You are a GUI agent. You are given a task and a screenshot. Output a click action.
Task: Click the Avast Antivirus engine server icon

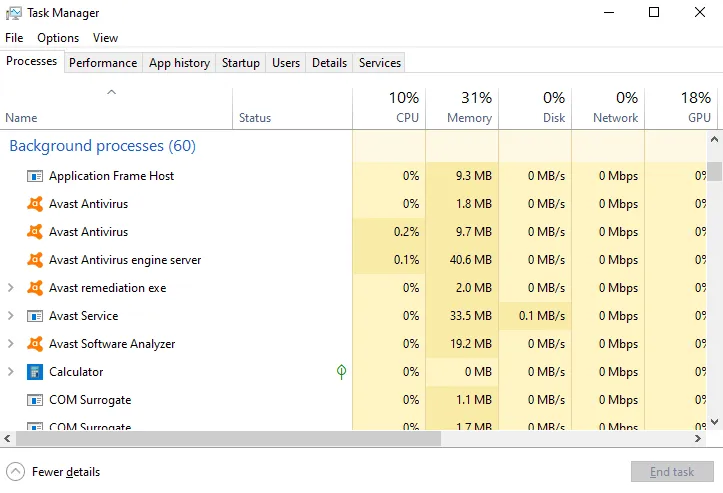tap(35, 260)
